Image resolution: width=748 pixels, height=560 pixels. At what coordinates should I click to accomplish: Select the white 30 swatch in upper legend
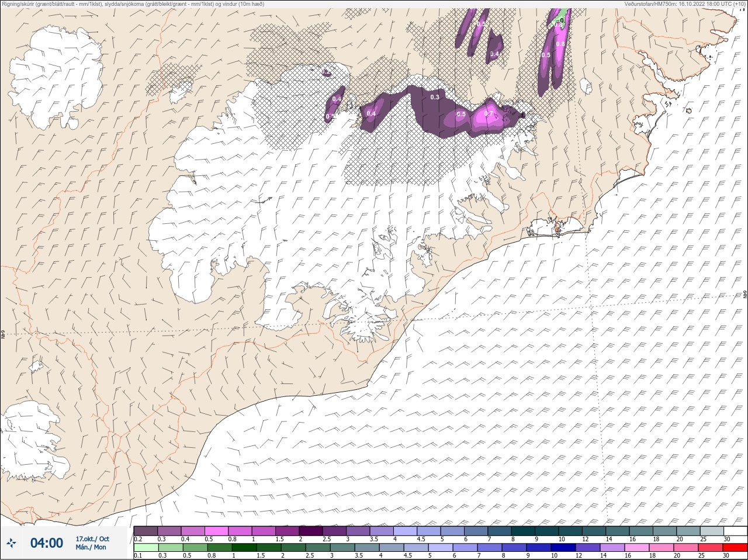[735, 531]
